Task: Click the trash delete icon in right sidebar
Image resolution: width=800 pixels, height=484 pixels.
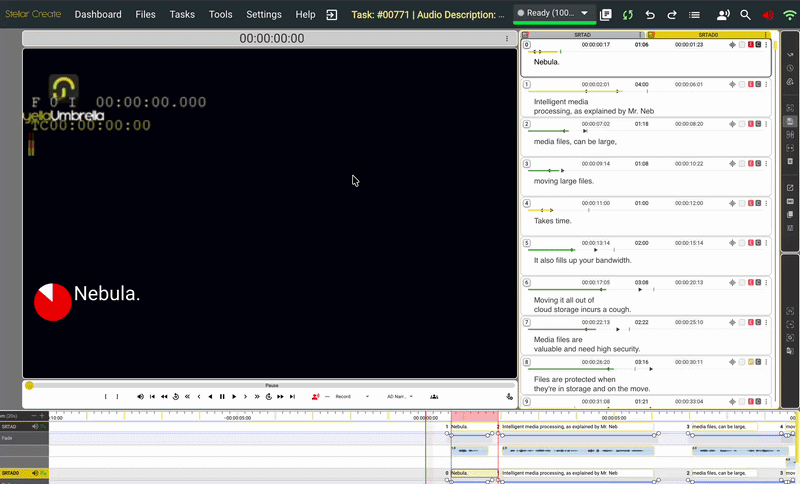Action: [790, 161]
